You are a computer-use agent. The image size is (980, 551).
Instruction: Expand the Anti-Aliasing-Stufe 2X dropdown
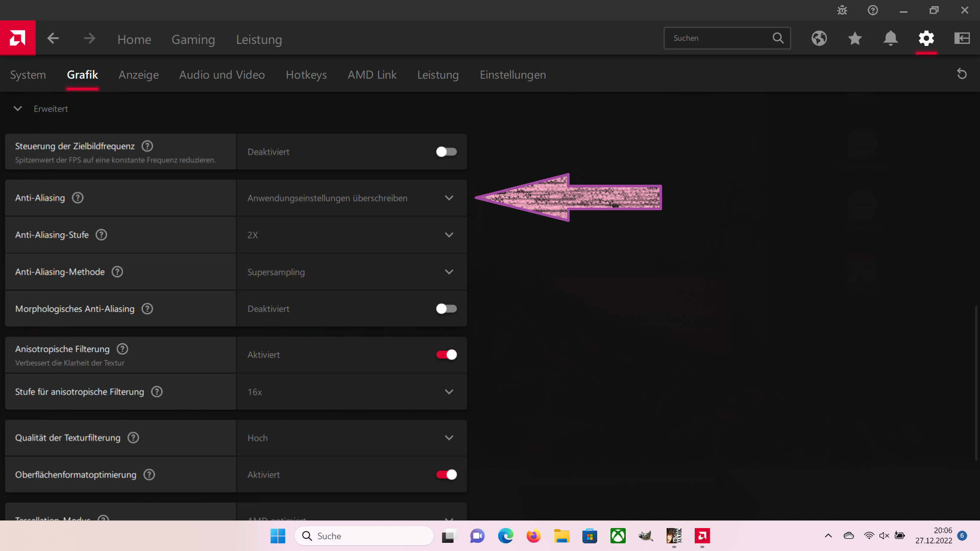click(351, 235)
